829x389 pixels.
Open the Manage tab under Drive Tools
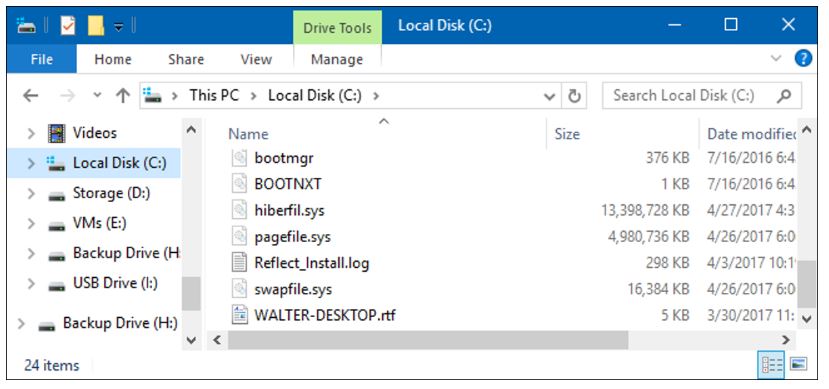(337, 59)
